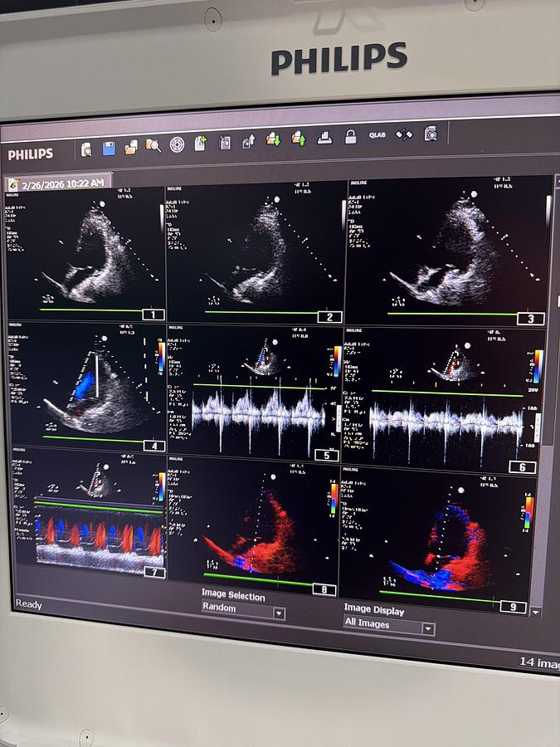This screenshot has height=747, width=560.
Task: Click the circular target disc icon
Action: pyautogui.click(x=178, y=144)
